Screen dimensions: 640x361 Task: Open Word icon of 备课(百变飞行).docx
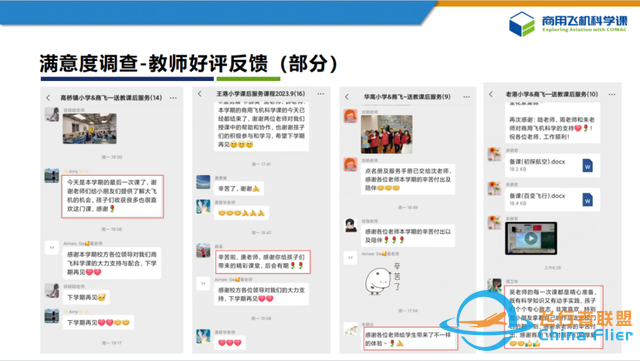point(587,200)
